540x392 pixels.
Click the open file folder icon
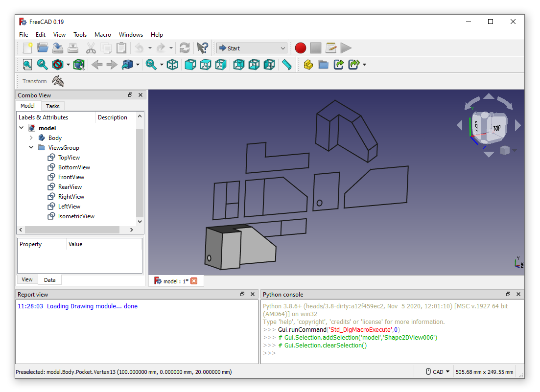tap(43, 48)
